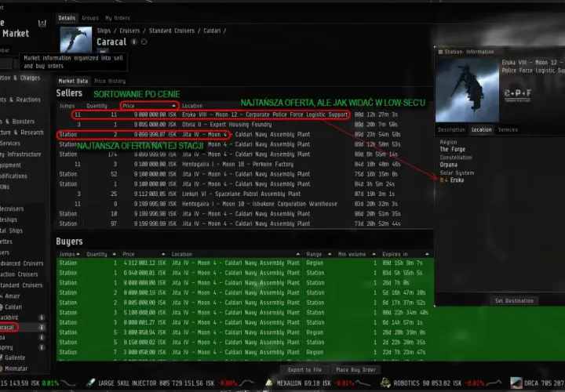565x392 pixels.
Task: Click the Orca ship ticker icon
Action: (x=516, y=383)
